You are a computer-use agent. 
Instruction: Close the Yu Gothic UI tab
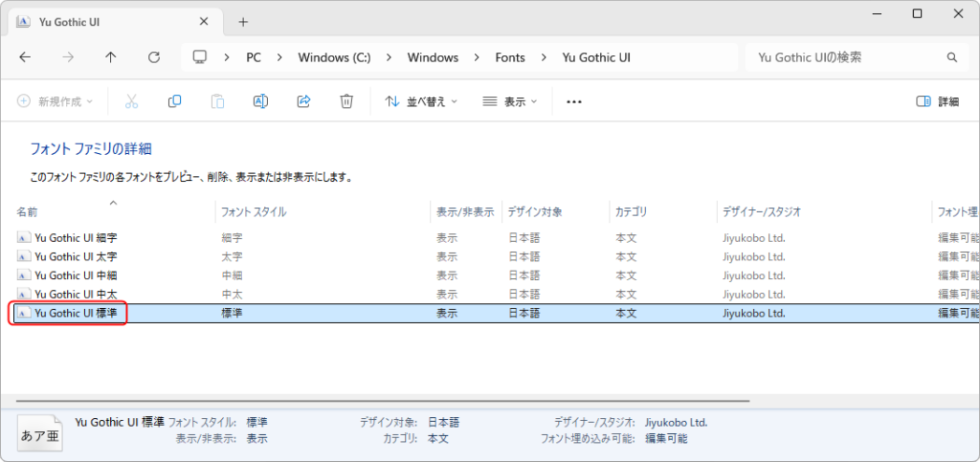(x=203, y=21)
